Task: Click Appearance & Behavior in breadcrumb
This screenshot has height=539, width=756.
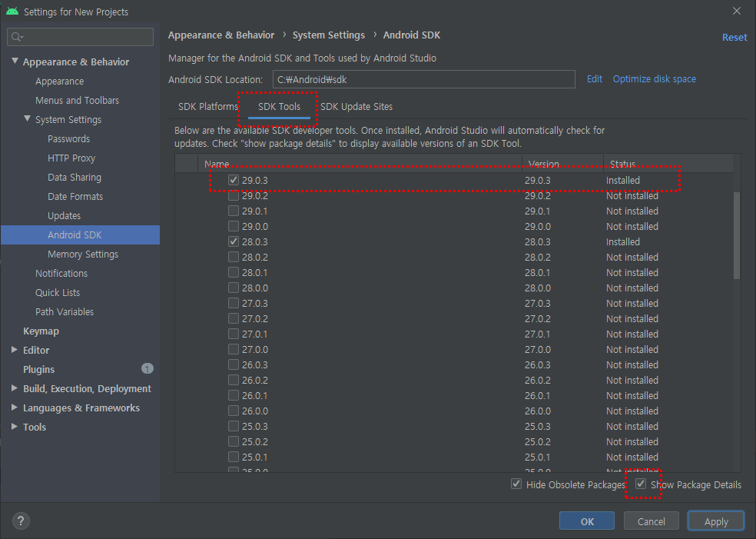Action: [x=220, y=35]
